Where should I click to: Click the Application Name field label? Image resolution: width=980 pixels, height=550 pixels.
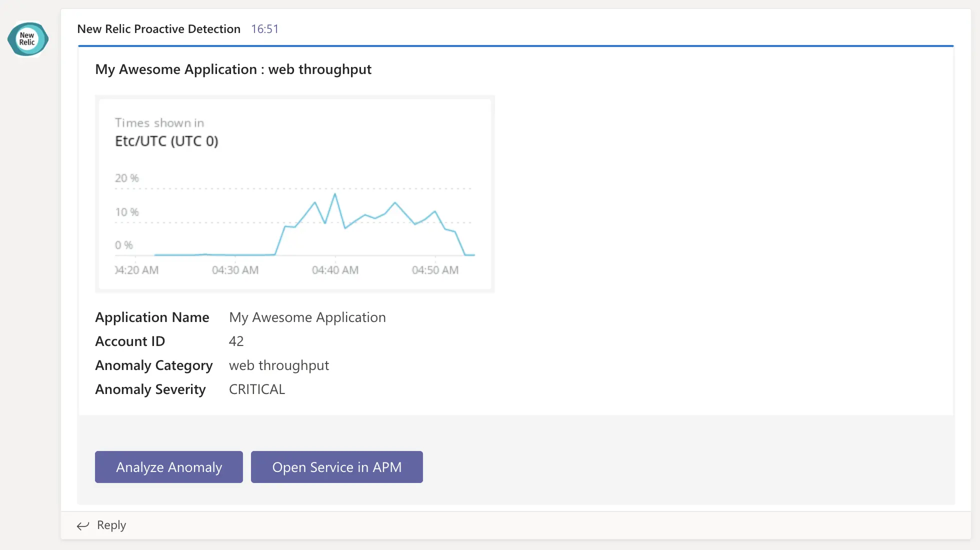pos(152,317)
